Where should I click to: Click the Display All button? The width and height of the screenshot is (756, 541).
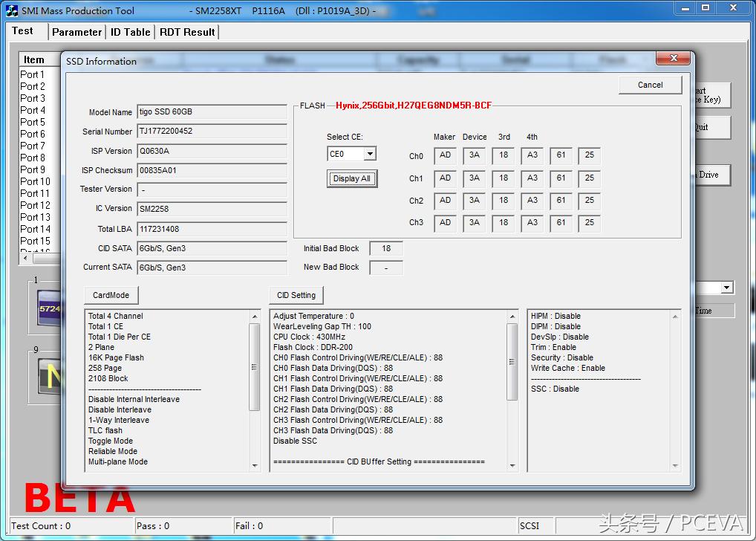tap(352, 178)
